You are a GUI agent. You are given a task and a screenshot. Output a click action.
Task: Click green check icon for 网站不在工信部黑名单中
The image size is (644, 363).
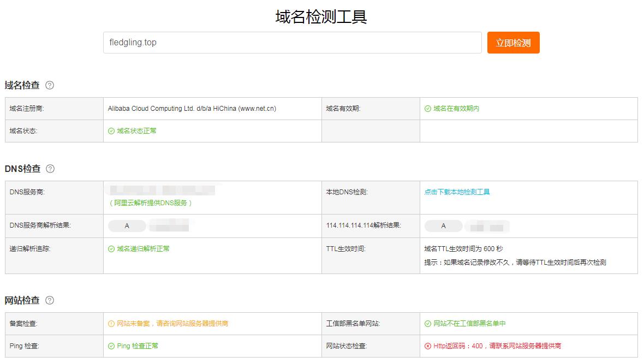point(428,324)
